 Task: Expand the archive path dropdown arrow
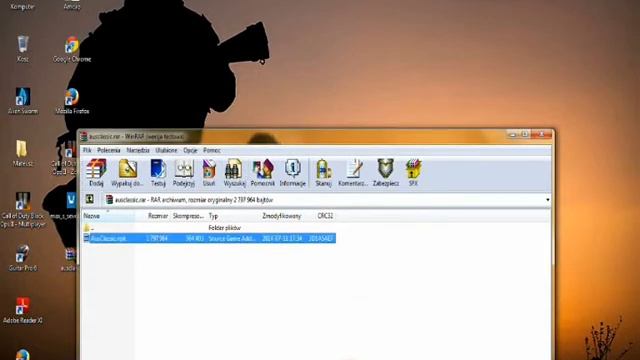point(547,200)
